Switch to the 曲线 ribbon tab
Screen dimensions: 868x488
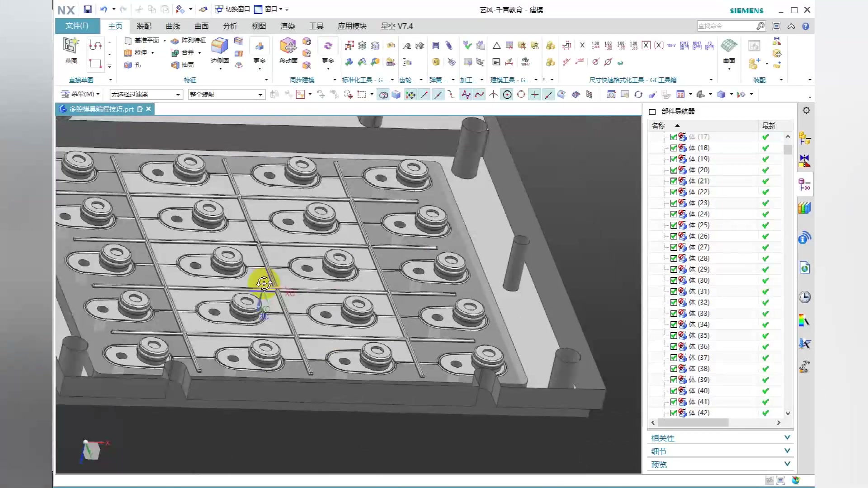[173, 26]
